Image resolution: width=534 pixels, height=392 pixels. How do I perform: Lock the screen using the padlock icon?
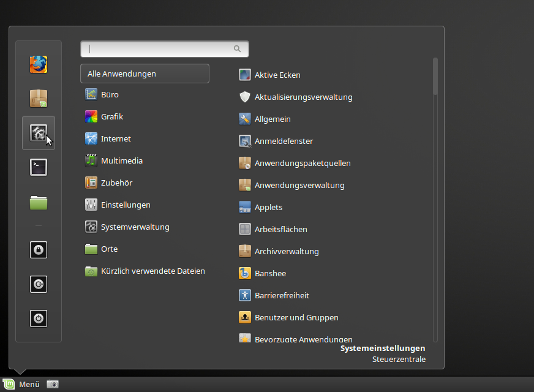coord(38,249)
